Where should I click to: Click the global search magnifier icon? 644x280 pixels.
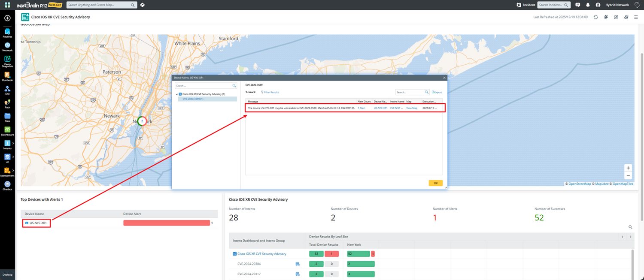[x=133, y=5]
